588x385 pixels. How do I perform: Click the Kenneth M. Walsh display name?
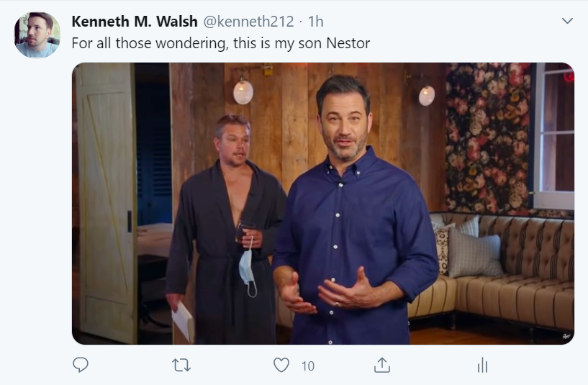[x=135, y=22]
